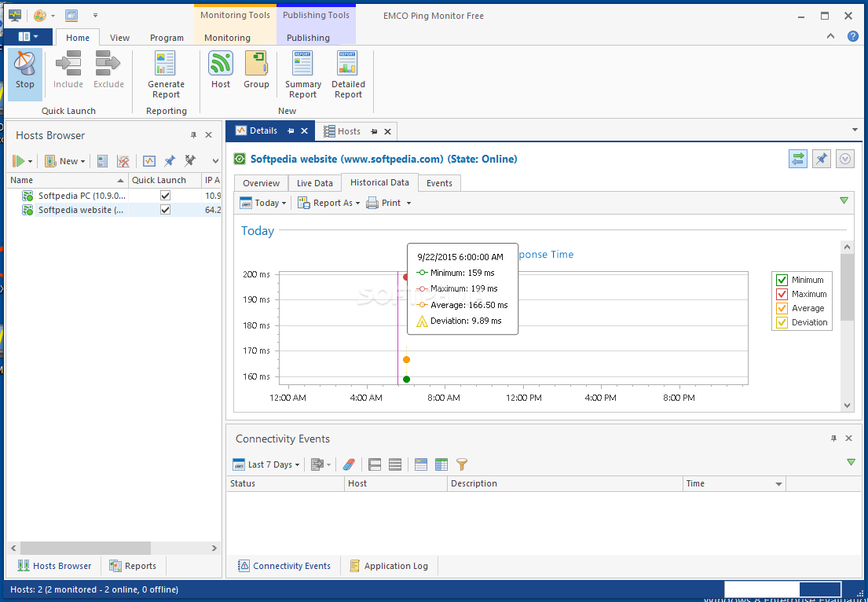Switch to the Program ribbon tab
This screenshot has width=868, height=602.
167,38
